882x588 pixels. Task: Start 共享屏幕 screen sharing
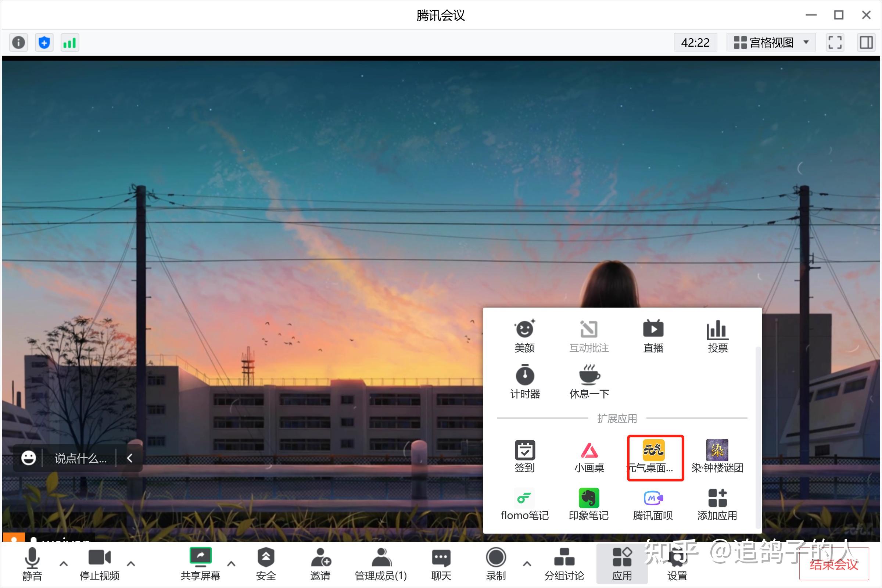pyautogui.click(x=200, y=564)
